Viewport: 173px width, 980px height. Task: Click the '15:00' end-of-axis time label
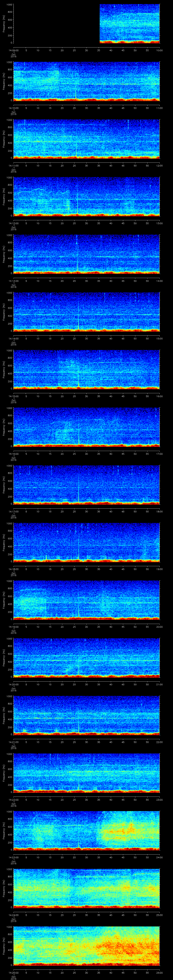point(160,339)
